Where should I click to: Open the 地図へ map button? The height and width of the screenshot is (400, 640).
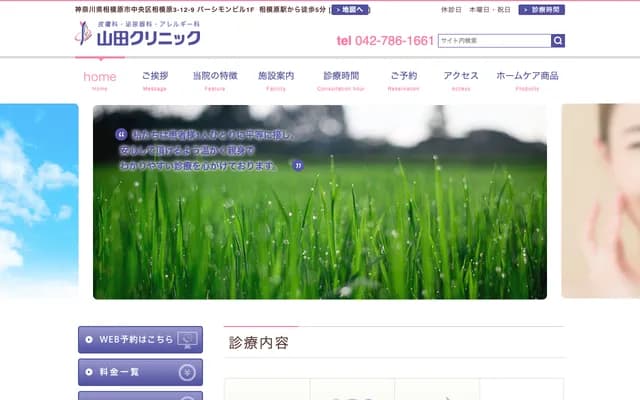351,9
